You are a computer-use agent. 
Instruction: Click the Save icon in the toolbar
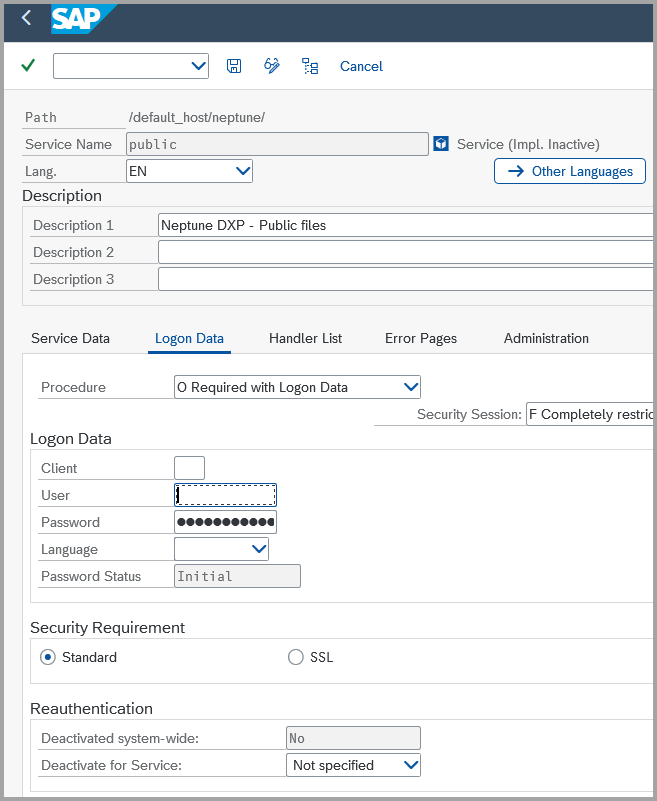coord(234,66)
